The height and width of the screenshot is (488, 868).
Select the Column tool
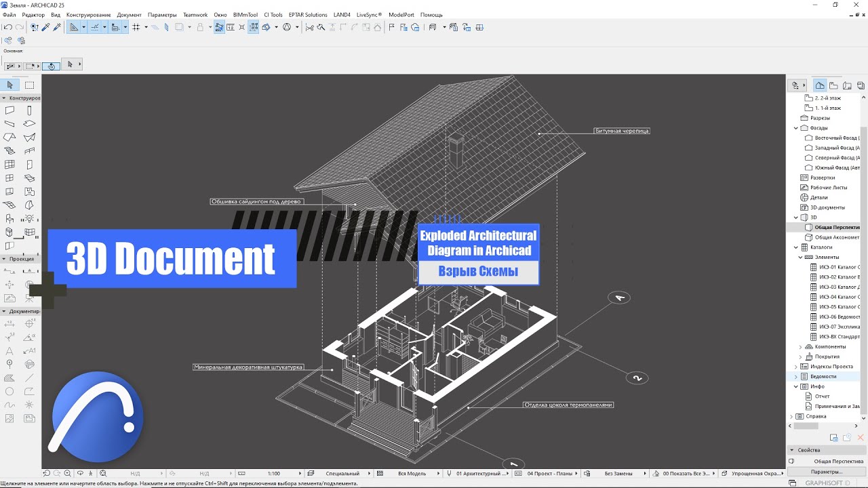point(29,110)
